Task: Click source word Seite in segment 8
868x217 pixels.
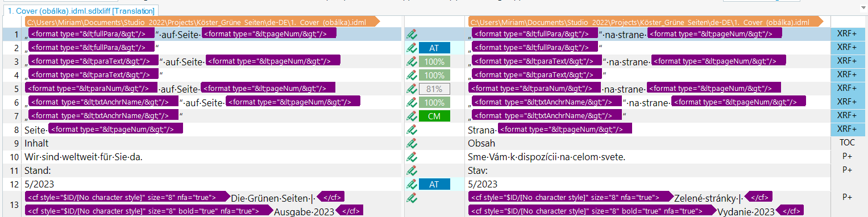Action: [x=35, y=130]
